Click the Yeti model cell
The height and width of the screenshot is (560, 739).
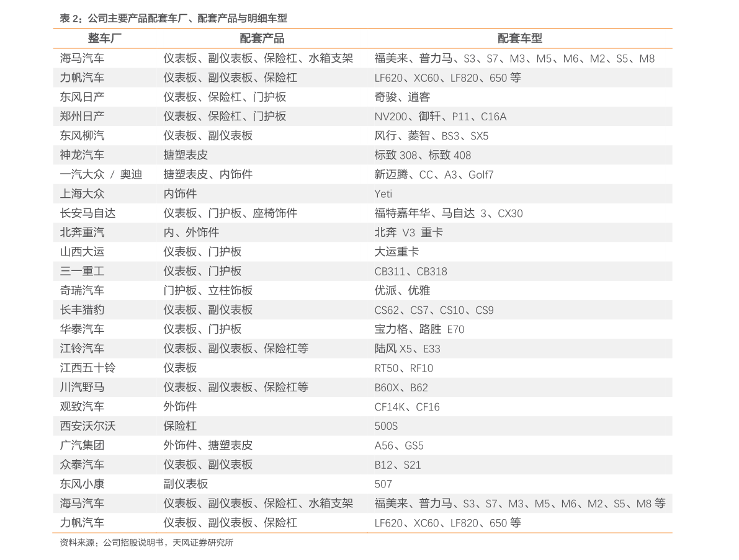click(x=383, y=193)
